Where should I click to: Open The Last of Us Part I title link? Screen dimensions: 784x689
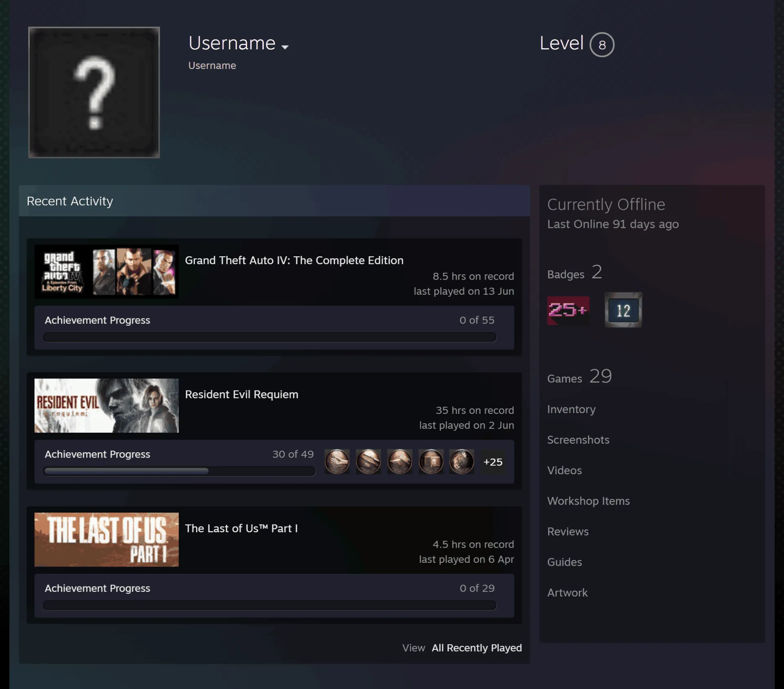241,528
